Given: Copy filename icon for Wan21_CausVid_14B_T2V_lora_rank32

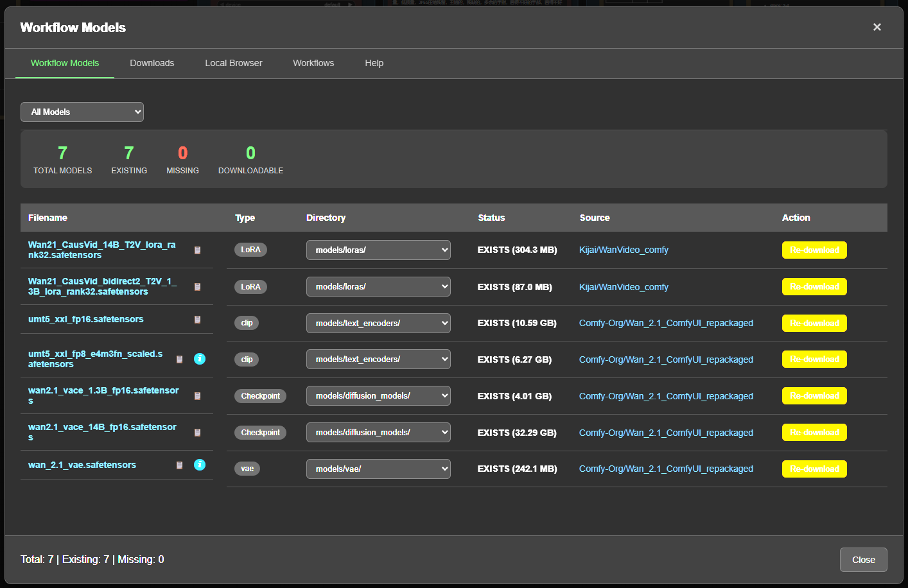Looking at the screenshot, I should 198,250.
